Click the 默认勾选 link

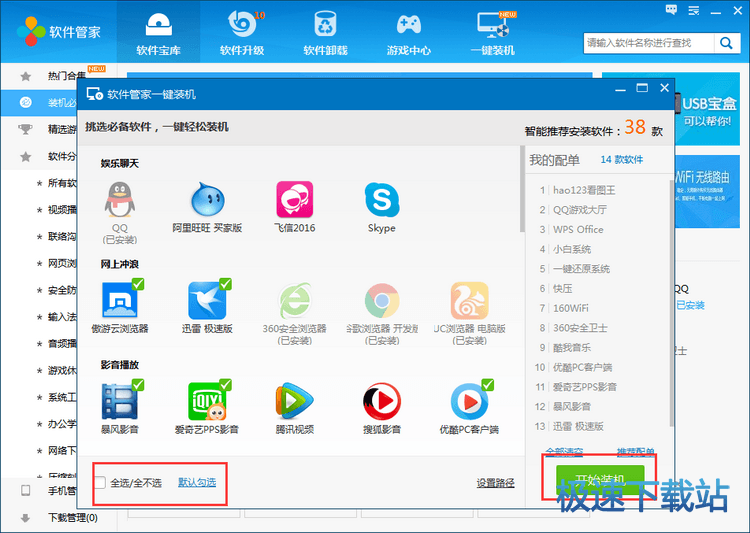(x=197, y=482)
